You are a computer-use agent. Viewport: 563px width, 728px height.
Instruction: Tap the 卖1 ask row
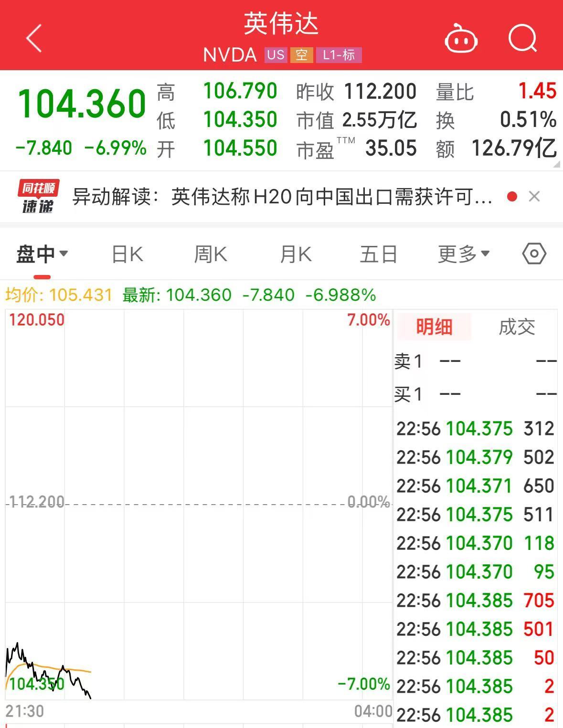476,361
